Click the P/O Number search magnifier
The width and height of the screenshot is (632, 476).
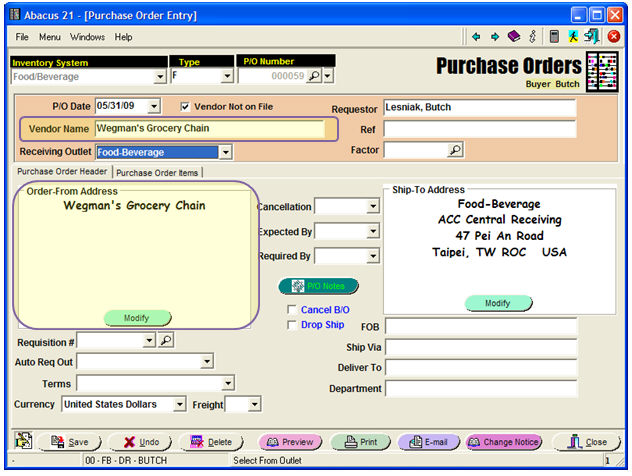coord(313,76)
